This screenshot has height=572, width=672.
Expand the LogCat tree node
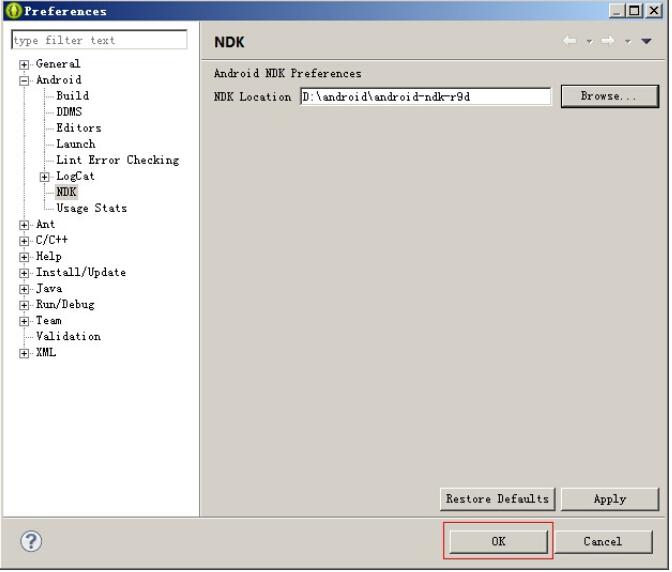point(45,177)
